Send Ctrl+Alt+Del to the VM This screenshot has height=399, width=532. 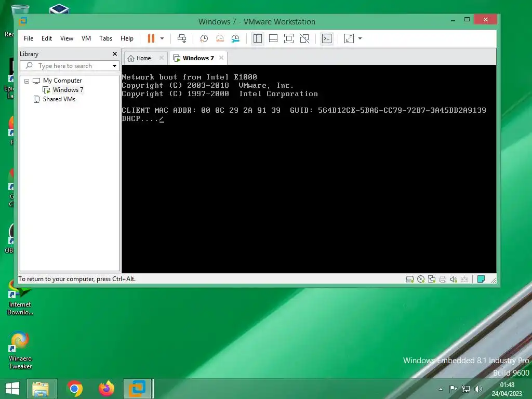(x=182, y=38)
